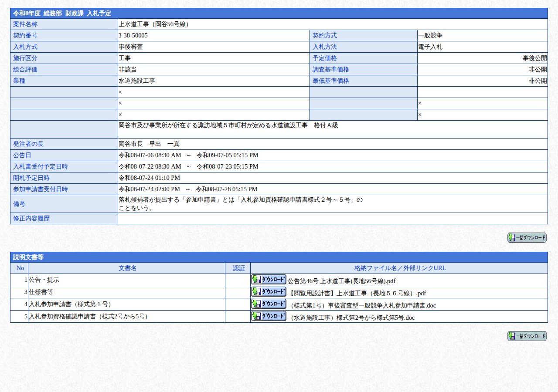Image resolution: width=558 pixels, height=392 pixels.
Task: Download the 公告第46号 上水道工事 pdf file
Action: click(269, 280)
